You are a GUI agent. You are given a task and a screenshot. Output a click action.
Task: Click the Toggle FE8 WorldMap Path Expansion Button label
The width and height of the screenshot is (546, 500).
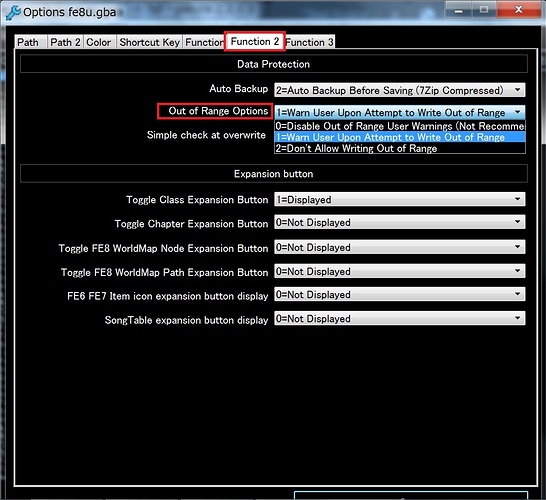(x=164, y=272)
